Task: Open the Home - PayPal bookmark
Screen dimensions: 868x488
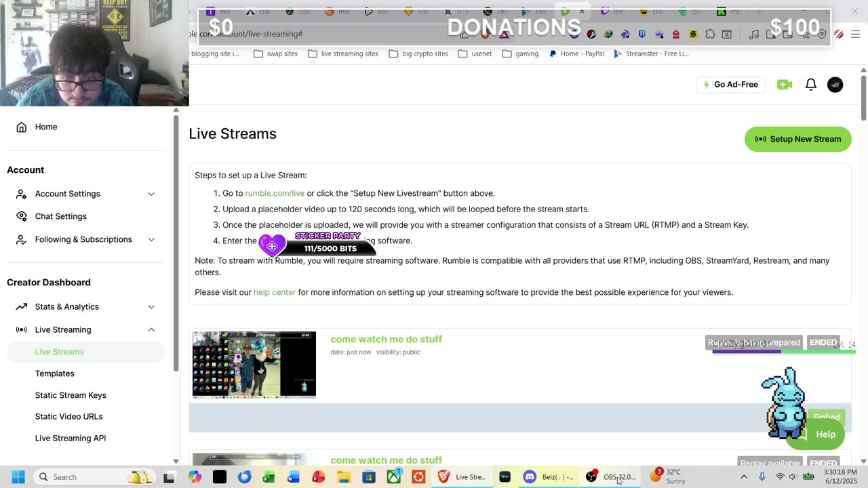Action: coord(576,54)
